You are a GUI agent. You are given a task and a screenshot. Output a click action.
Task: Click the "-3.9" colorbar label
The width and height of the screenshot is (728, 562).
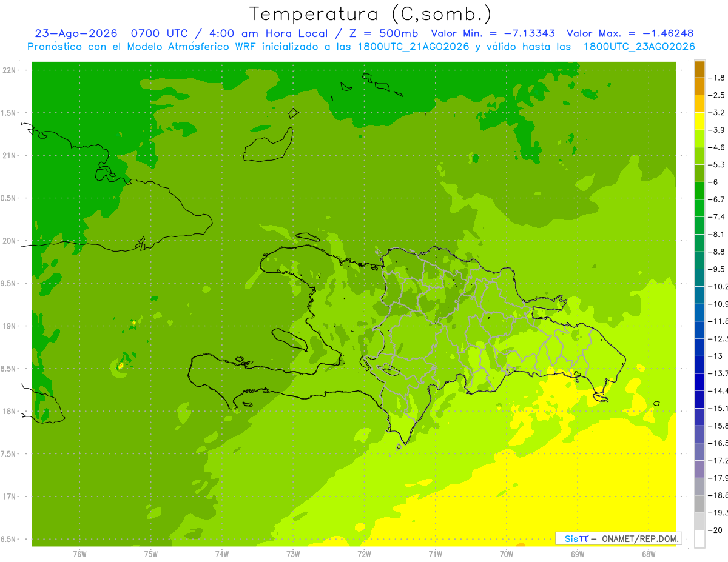(718, 130)
